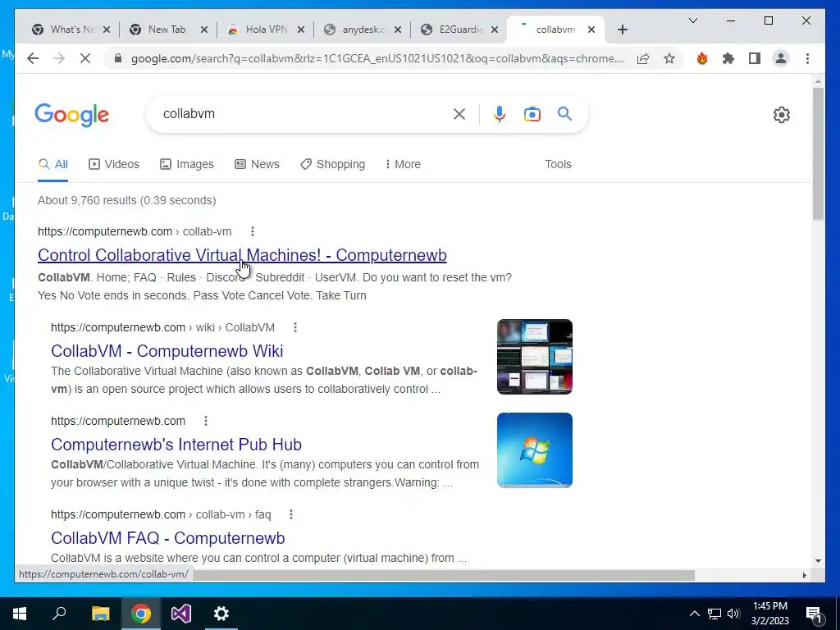Select the Images search filter
840x630 pixels.
click(187, 164)
